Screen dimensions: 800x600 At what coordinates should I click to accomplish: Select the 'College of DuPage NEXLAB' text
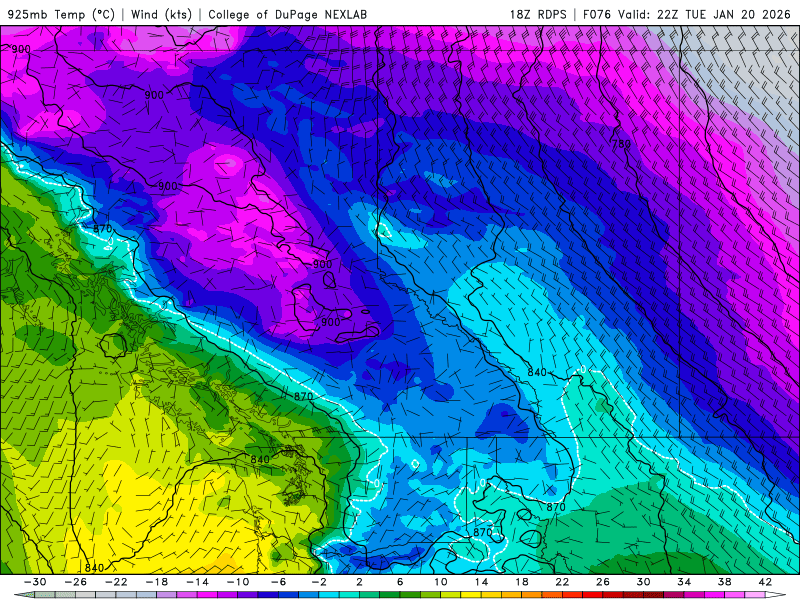click(287, 14)
